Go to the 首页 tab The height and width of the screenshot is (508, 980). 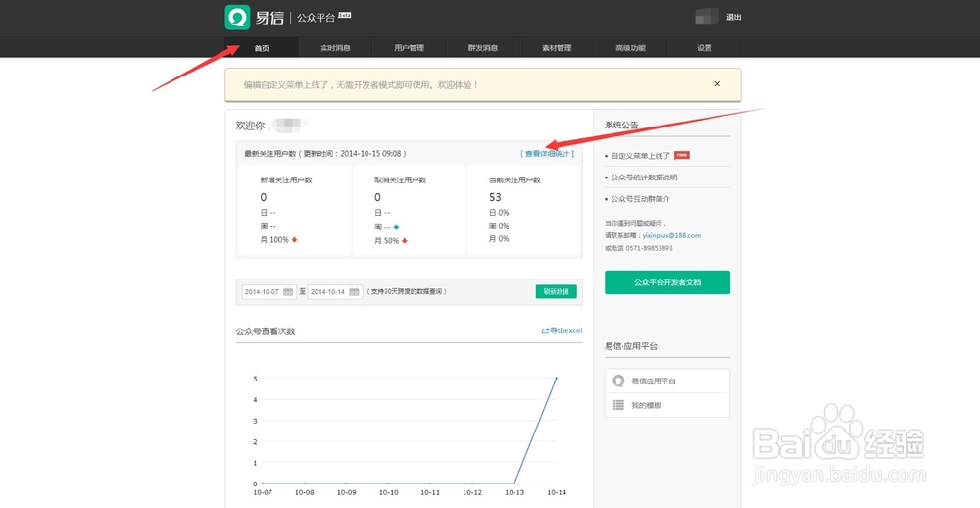262,47
